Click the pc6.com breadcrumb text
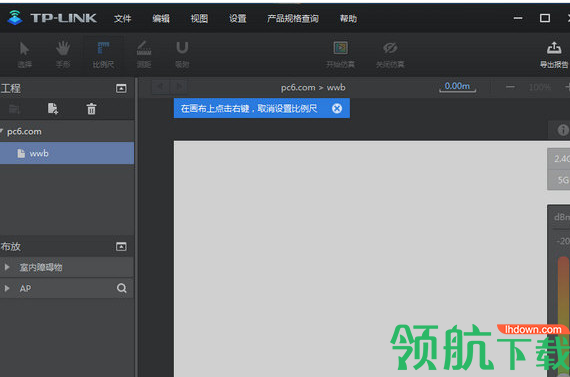Image resolution: width=570 pixels, height=377 pixels. pos(298,88)
